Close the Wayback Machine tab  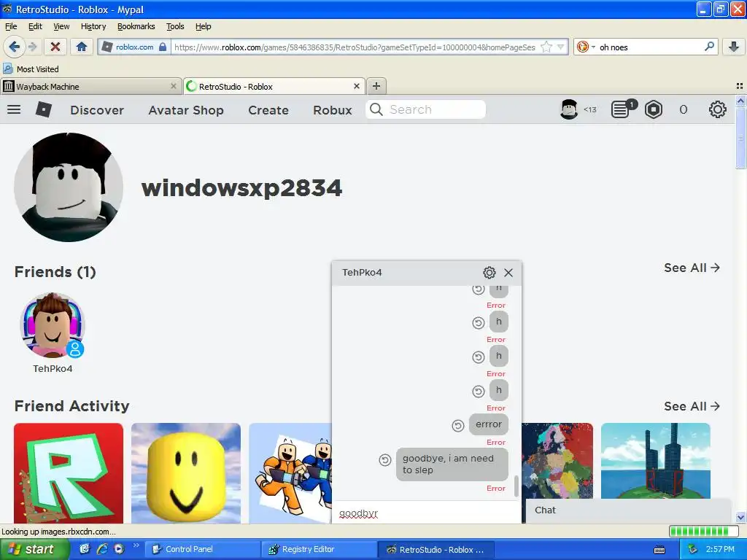174,86
